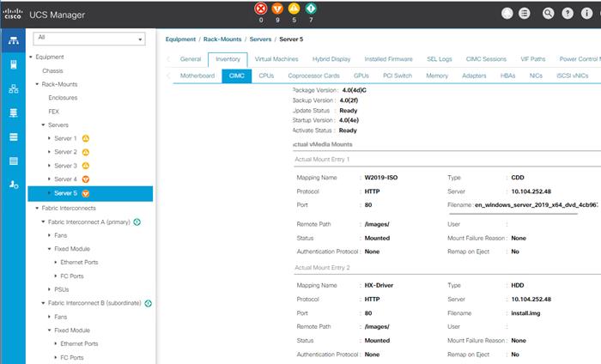Expand Server 1 tree node arrow

[49, 138]
